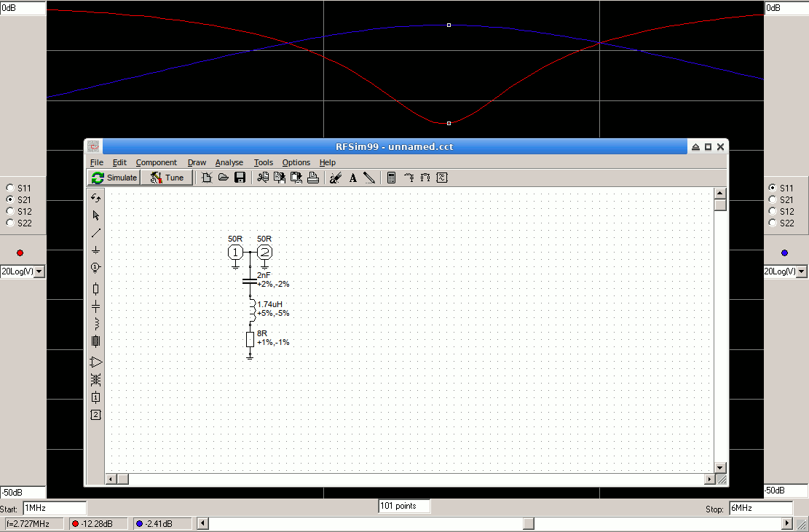Click the Tune button

point(167,177)
